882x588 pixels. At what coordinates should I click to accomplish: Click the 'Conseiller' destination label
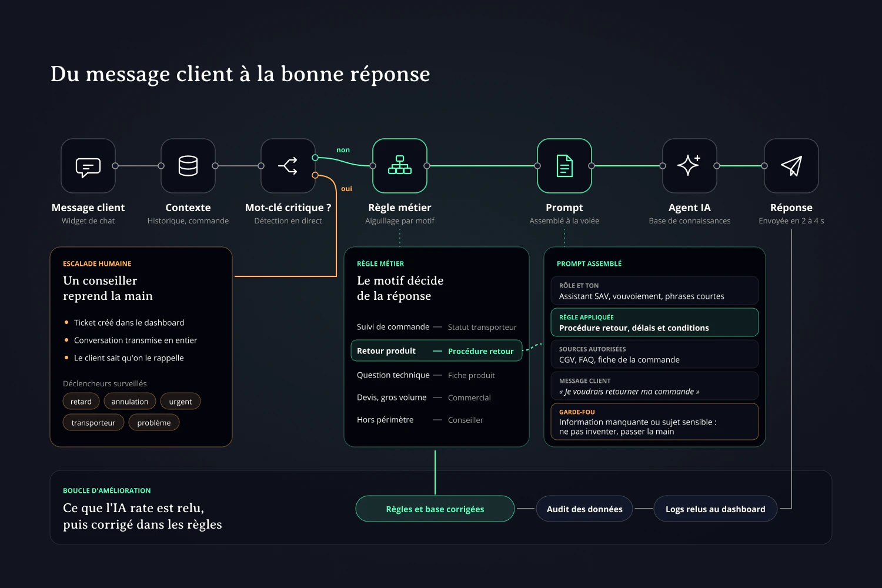click(466, 420)
